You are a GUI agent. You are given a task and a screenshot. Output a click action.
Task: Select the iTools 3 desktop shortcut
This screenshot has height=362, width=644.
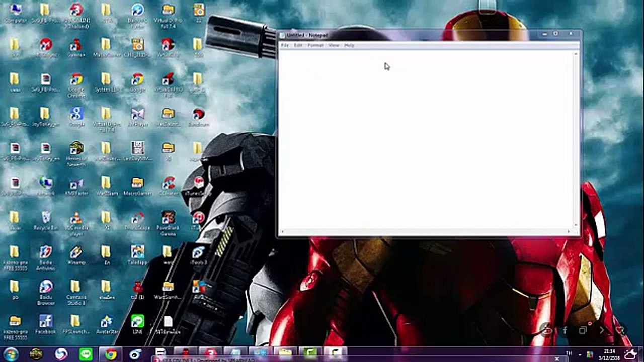[199, 255]
